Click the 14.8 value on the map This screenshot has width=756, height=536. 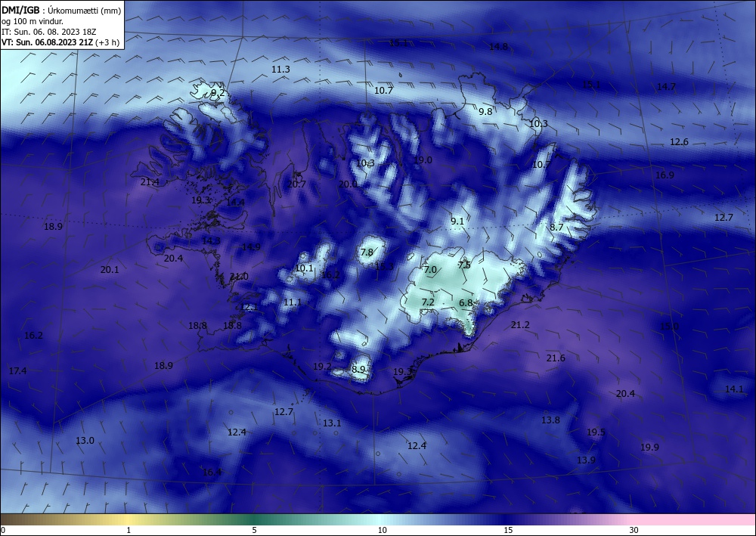point(498,47)
